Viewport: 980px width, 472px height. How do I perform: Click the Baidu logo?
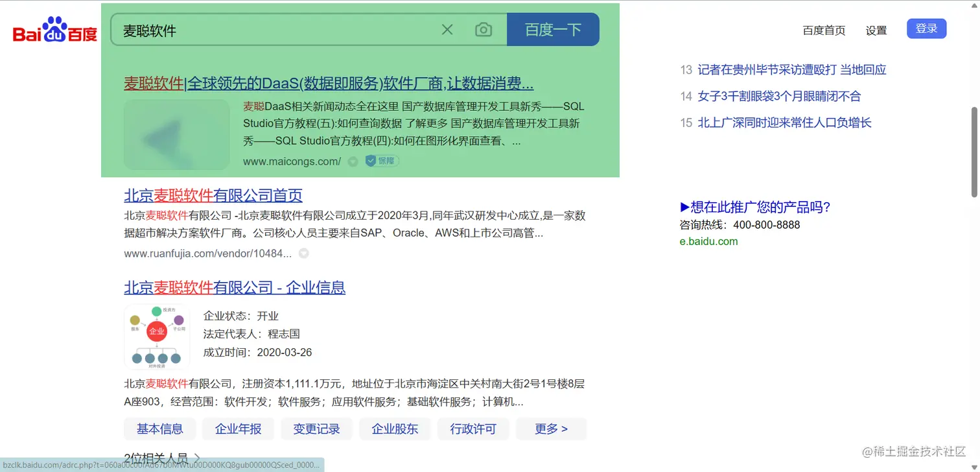pyautogui.click(x=54, y=29)
